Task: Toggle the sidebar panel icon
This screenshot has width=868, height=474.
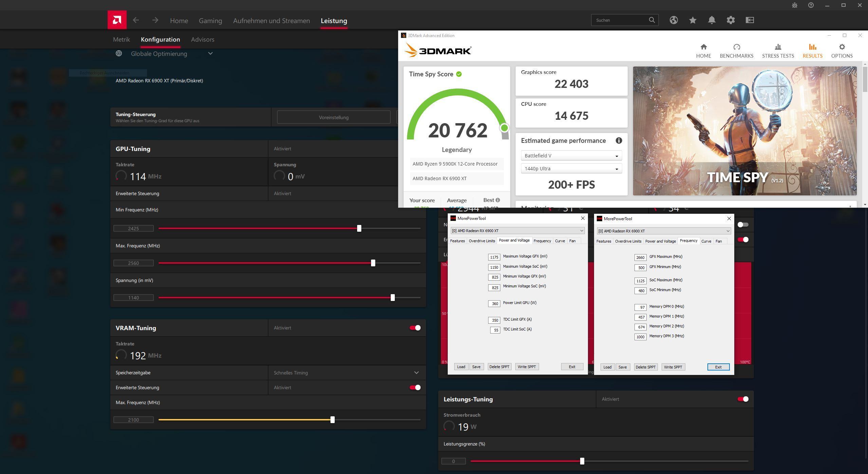Action: pos(750,20)
